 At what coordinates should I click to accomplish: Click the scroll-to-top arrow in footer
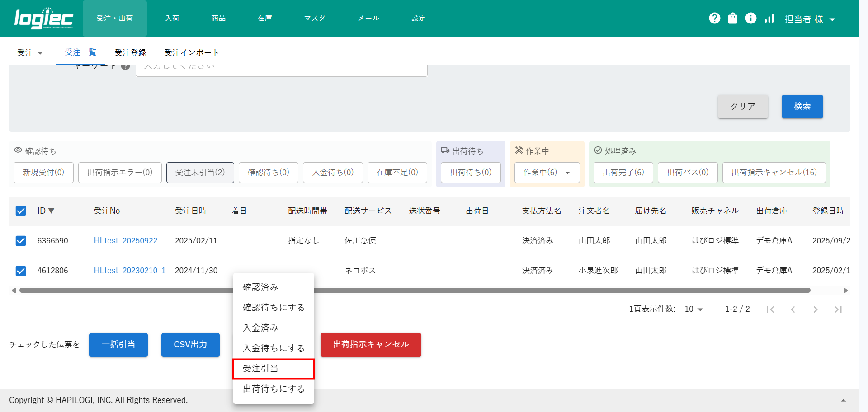[843, 400]
